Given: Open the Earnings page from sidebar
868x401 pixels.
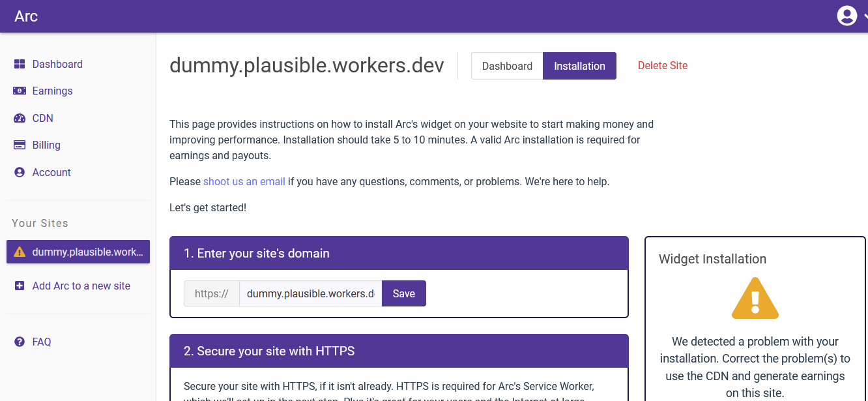Looking at the screenshot, I should point(52,91).
